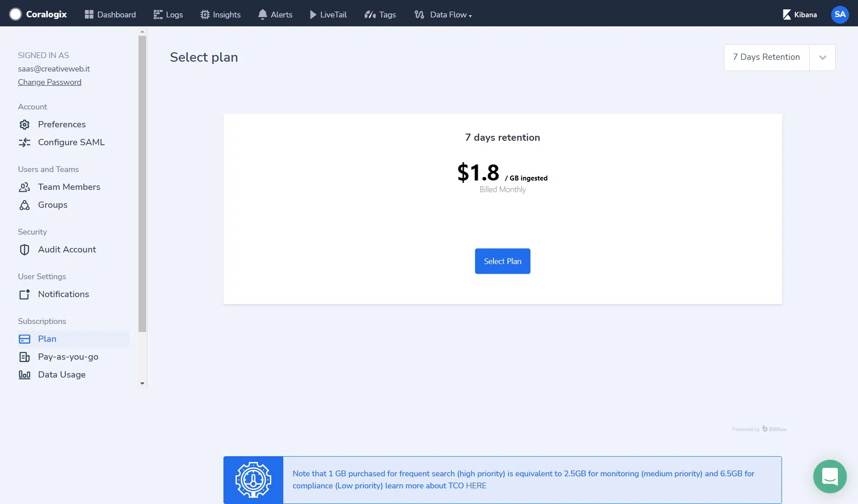Click the 7 Days Retention combo box
Viewport: 858px width, 504px height.
coord(779,58)
